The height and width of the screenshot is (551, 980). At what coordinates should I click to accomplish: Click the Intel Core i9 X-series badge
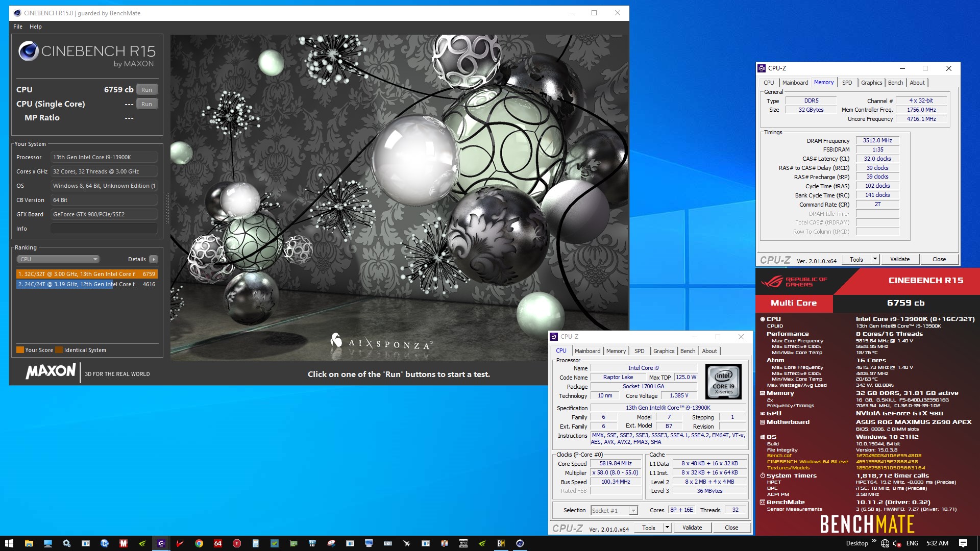(x=723, y=382)
